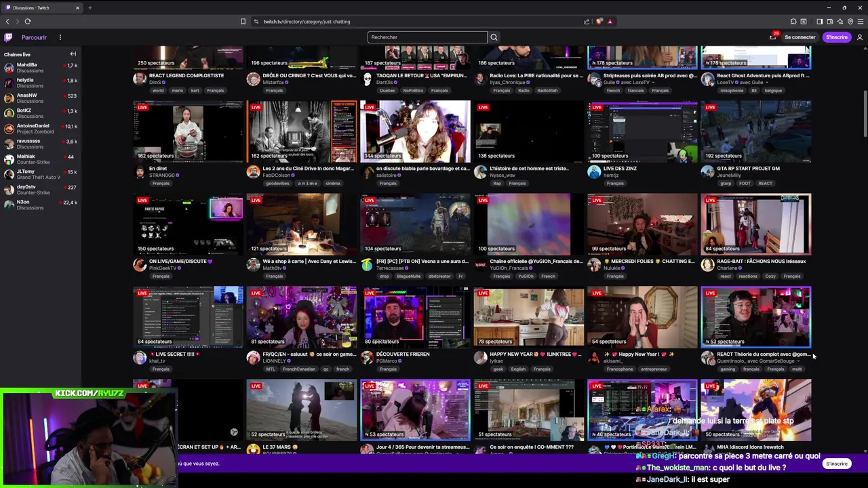The width and height of the screenshot is (868, 488).
Task: Select the gtarp tag under JeuneMilly
Action: 726,184
